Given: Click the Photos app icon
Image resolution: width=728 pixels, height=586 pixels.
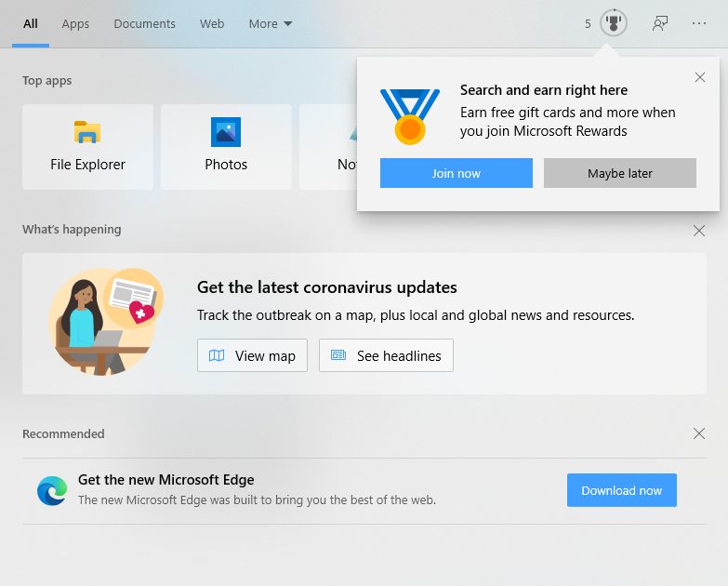Looking at the screenshot, I should [226, 132].
